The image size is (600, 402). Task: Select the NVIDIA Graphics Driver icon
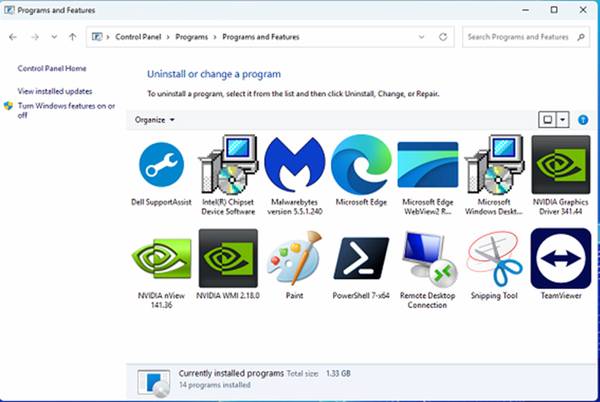[x=560, y=165]
